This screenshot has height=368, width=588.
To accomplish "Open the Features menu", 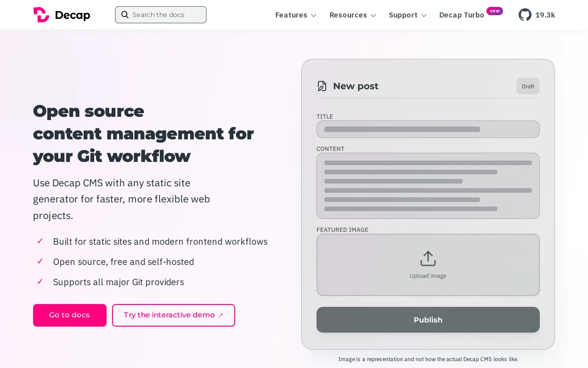I will click(296, 15).
